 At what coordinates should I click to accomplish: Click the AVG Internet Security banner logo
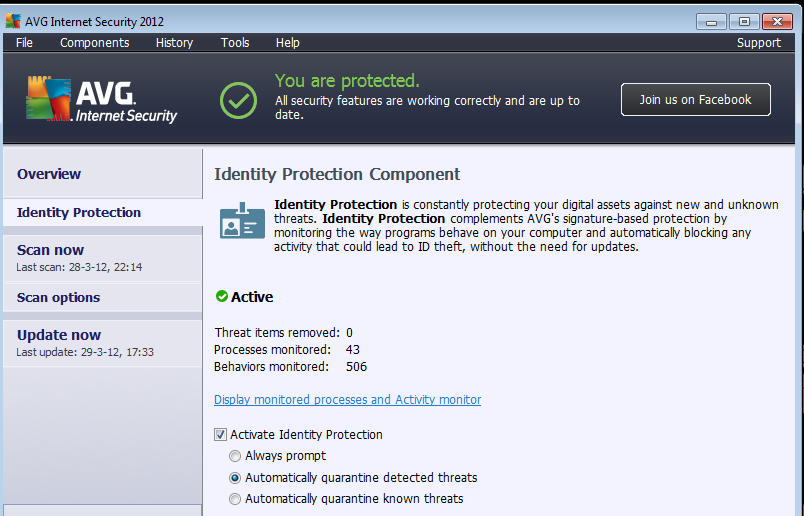(101, 101)
